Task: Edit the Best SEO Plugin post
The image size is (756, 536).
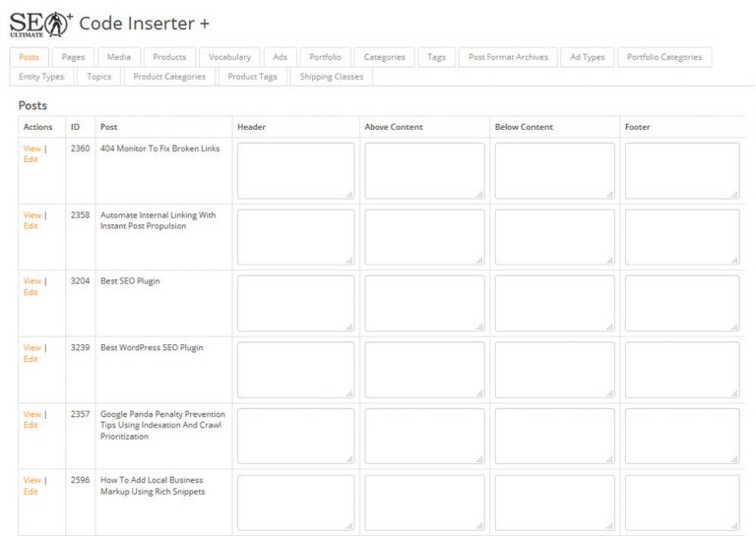Action: 30,292
